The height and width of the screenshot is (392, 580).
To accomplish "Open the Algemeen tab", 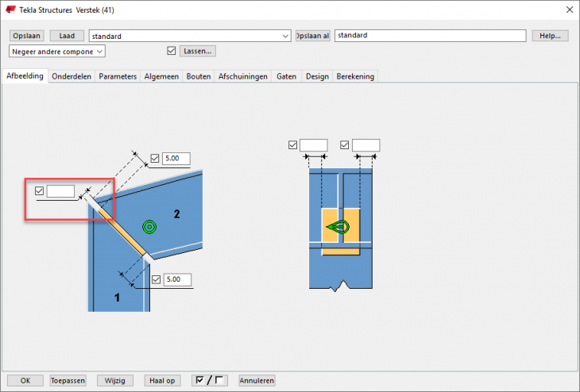I will [x=161, y=76].
